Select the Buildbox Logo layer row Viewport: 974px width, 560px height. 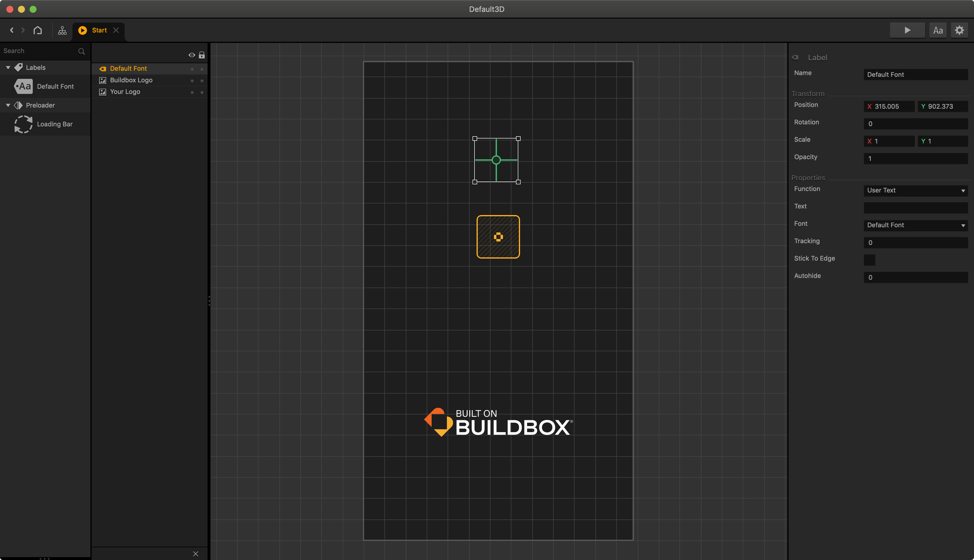pos(150,80)
